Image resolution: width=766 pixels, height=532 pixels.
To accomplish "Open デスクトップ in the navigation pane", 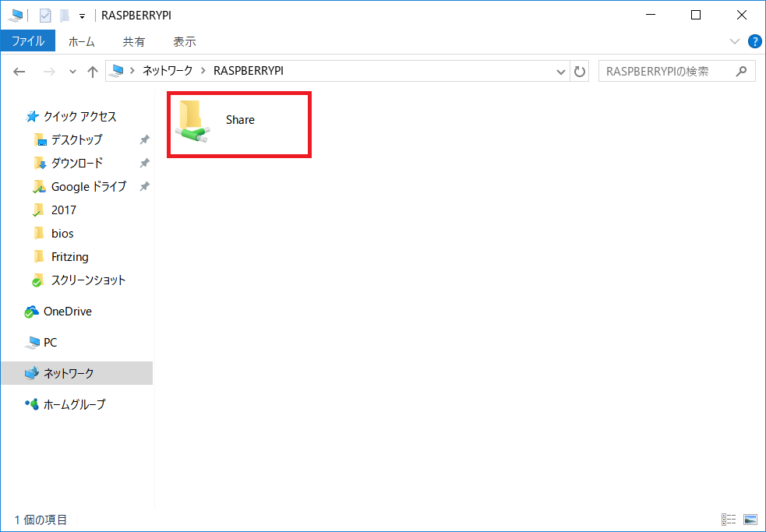I will 76,139.
